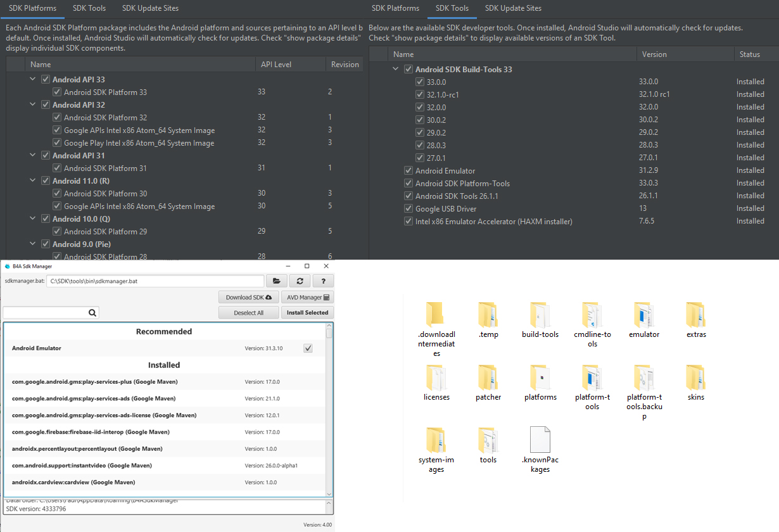
Task: Toggle Intel x86 Emulator Accelerator (HAXM installer) checkbox
Action: pyautogui.click(x=408, y=221)
